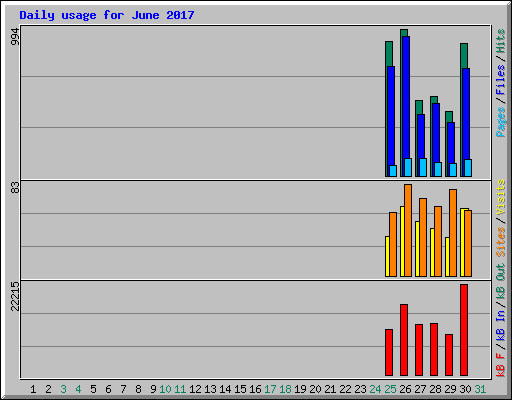
Task: Click the 994 axis maximum label
Action: click(15, 36)
